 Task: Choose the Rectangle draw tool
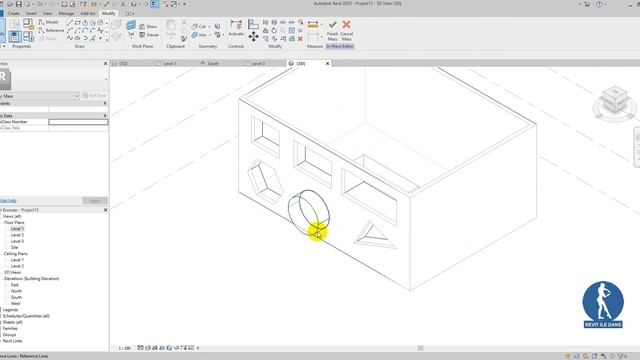78,23
